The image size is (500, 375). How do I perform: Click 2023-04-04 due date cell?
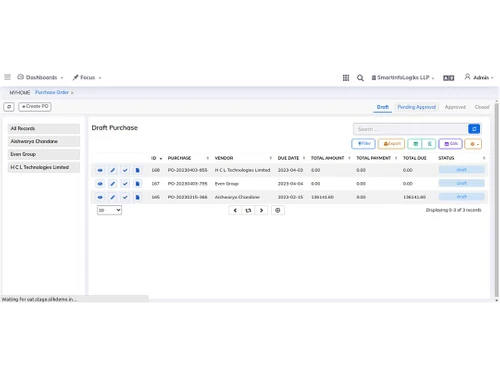coord(290,184)
